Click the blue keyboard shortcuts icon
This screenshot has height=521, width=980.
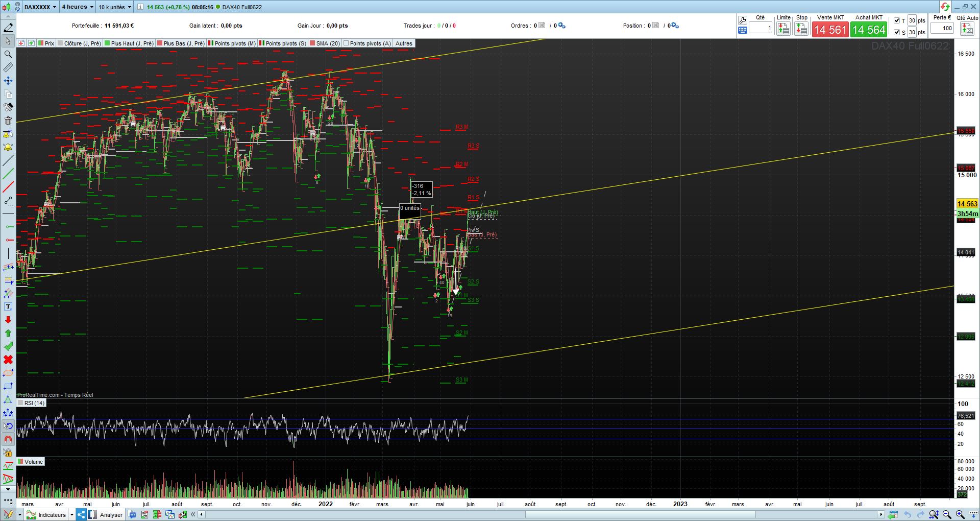(x=743, y=30)
